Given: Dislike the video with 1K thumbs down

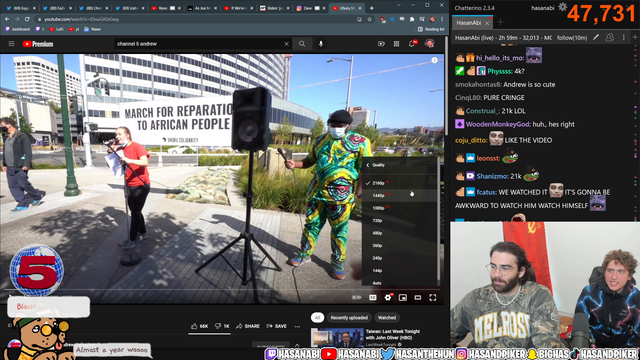Looking at the screenshot, I should [222, 326].
